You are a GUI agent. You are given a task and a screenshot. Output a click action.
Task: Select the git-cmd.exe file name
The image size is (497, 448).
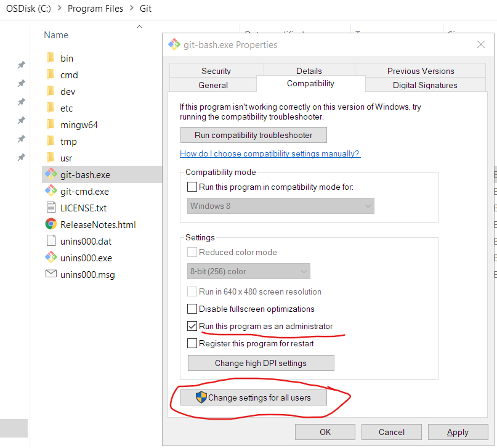tap(84, 191)
